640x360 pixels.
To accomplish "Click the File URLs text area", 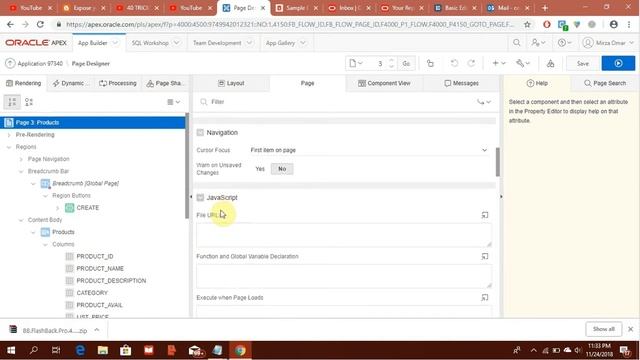I will pos(344,235).
